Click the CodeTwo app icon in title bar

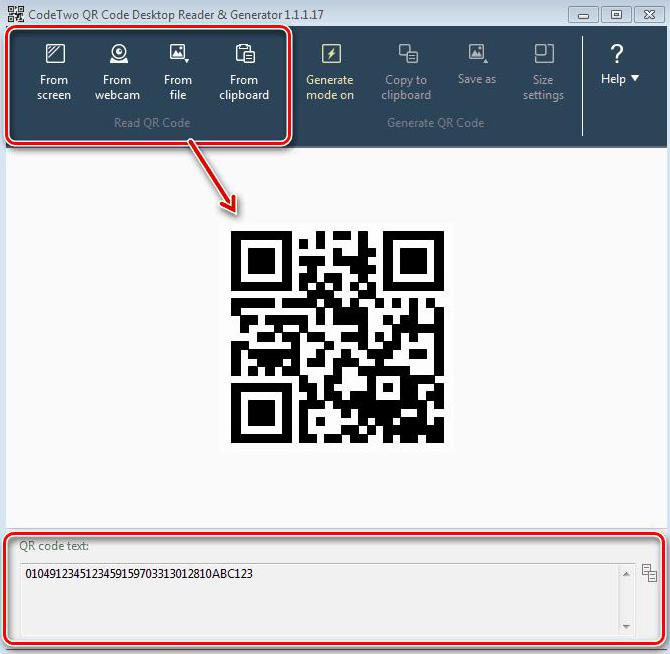coord(16,14)
